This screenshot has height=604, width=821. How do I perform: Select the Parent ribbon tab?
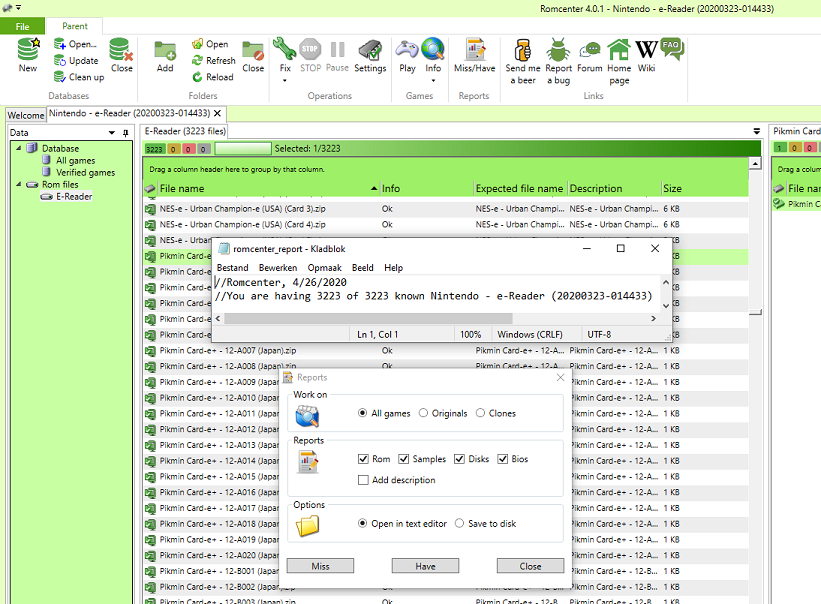pyautogui.click(x=75, y=26)
